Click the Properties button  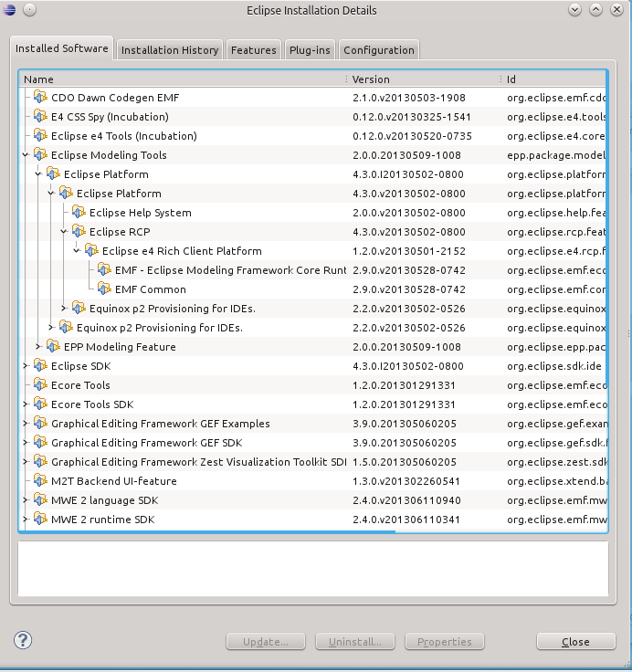click(x=445, y=642)
